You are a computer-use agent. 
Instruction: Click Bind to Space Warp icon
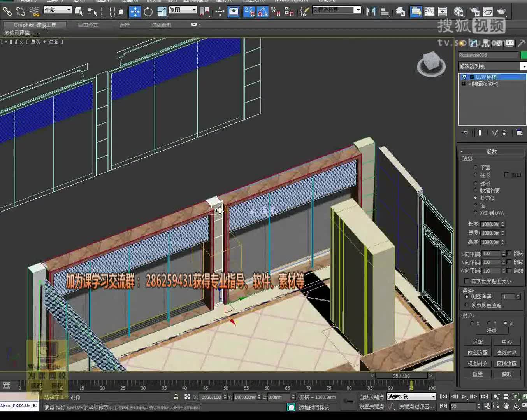point(34,11)
